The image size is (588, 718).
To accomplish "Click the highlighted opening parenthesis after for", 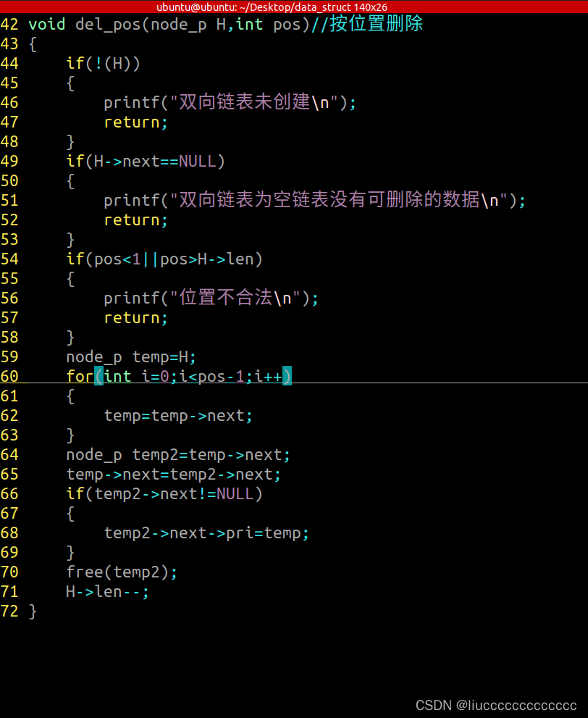I will tap(98, 376).
